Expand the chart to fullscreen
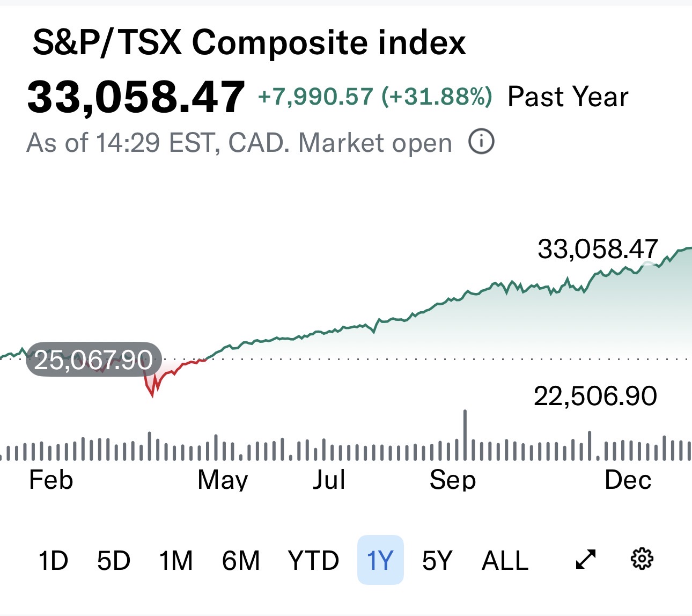The image size is (692, 616). [585, 560]
